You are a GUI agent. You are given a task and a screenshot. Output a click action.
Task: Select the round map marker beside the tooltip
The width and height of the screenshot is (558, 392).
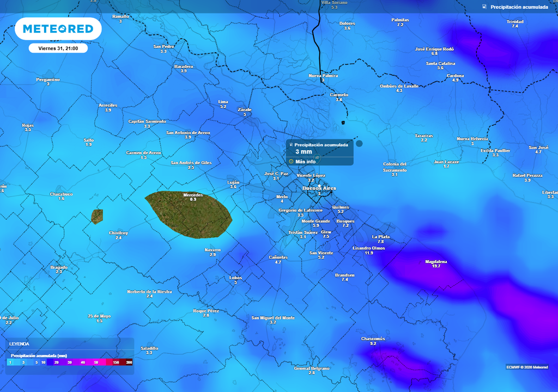click(359, 143)
